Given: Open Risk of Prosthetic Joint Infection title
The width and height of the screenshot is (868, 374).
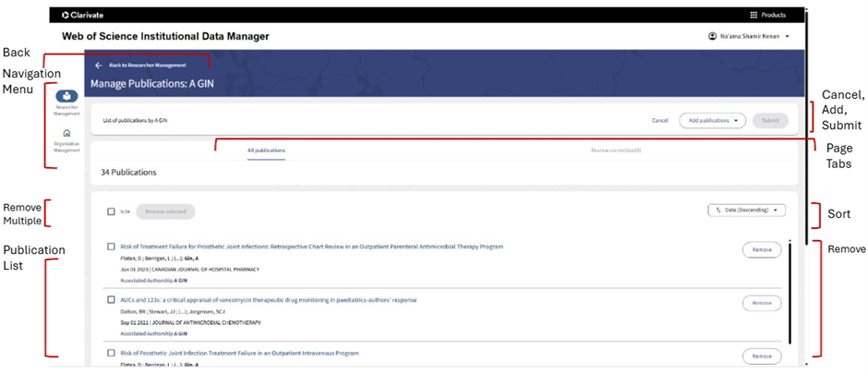Looking at the screenshot, I should tap(240, 353).
